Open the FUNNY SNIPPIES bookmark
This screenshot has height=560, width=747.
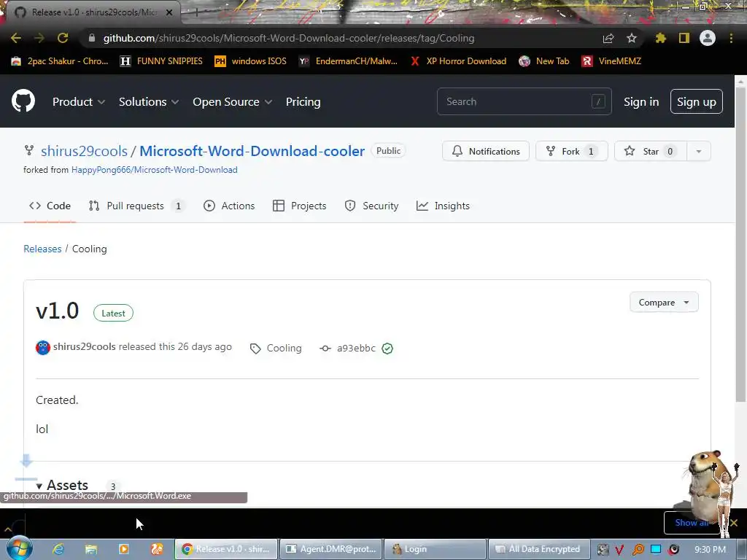click(161, 61)
